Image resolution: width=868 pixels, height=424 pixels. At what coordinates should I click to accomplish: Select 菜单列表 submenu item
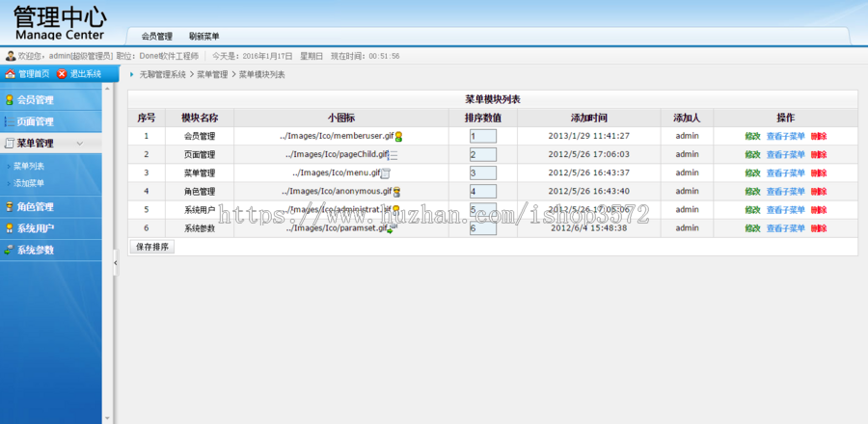point(29,166)
